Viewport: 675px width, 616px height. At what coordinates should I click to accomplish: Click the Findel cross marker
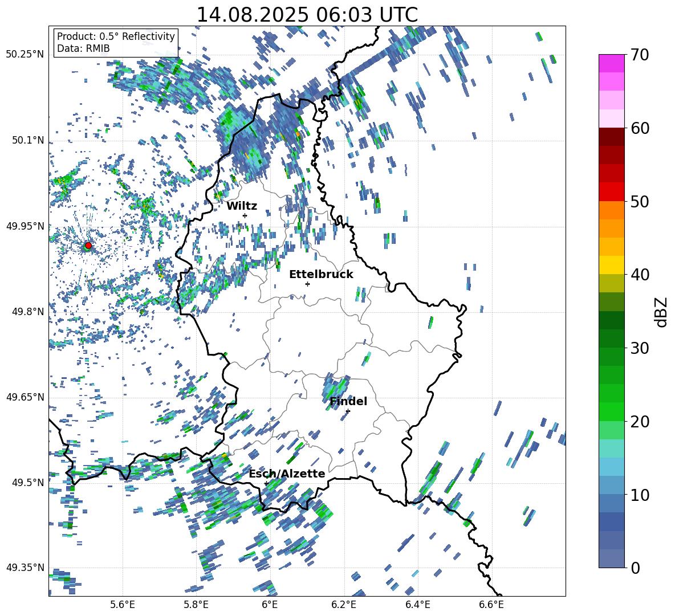tap(348, 411)
